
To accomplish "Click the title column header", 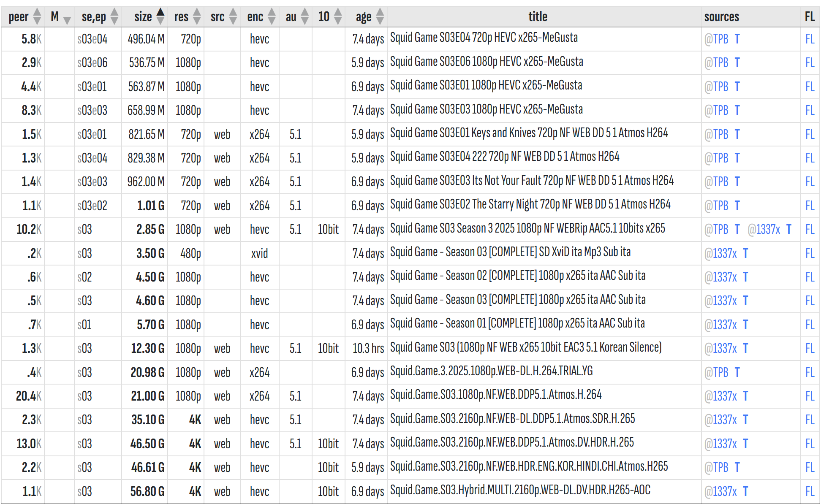I will (538, 16).
